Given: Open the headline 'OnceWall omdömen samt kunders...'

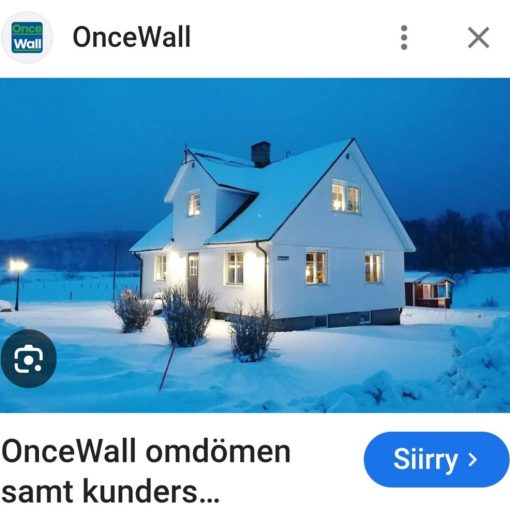Looking at the screenshot, I should pos(146,471).
